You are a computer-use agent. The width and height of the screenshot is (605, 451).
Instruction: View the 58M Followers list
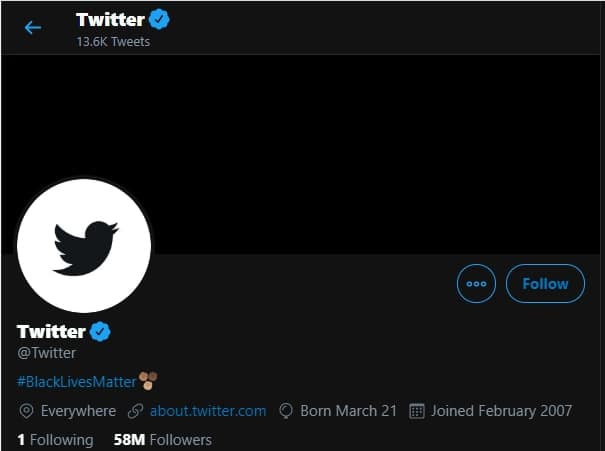(163, 440)
